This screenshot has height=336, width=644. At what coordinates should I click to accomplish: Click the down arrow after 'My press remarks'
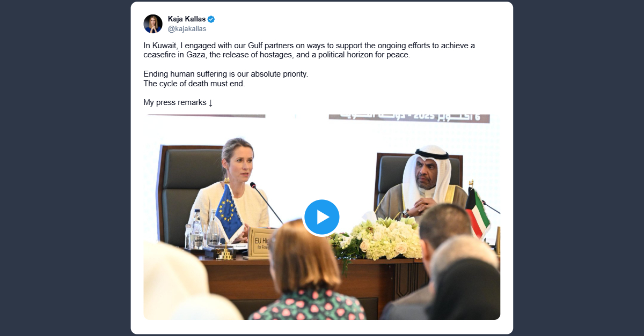click(210, 102)
